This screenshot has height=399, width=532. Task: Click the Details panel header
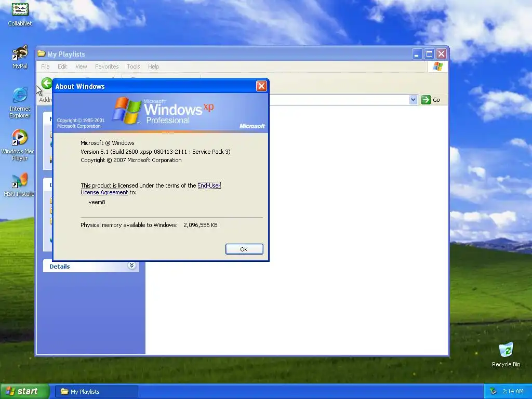click(91, 266)
